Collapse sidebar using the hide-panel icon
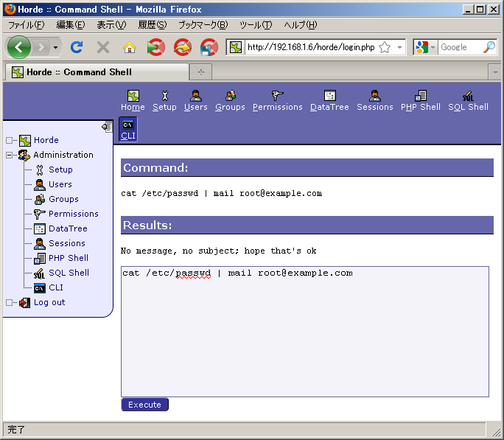504x440 pixels. click(107, 127)
